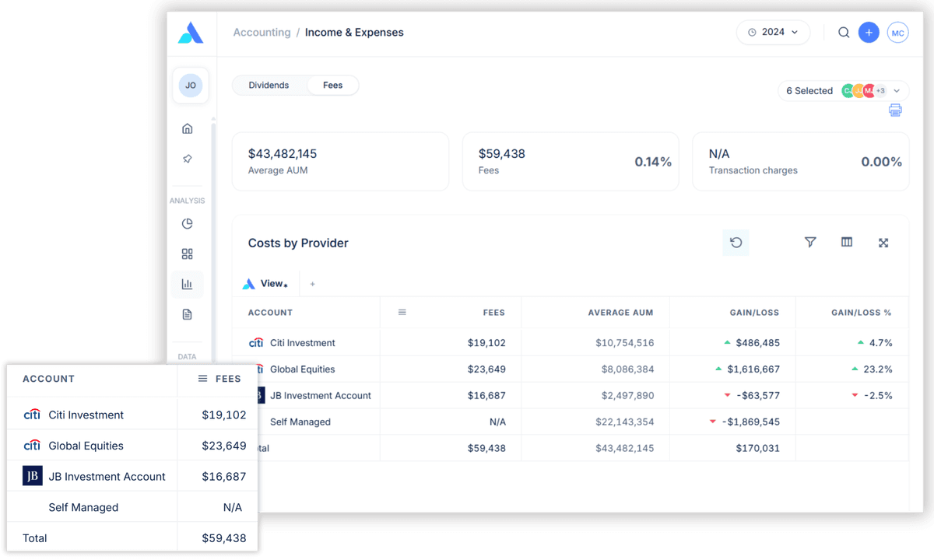Click the 23.2% gain percentage cell

(878, 369)
